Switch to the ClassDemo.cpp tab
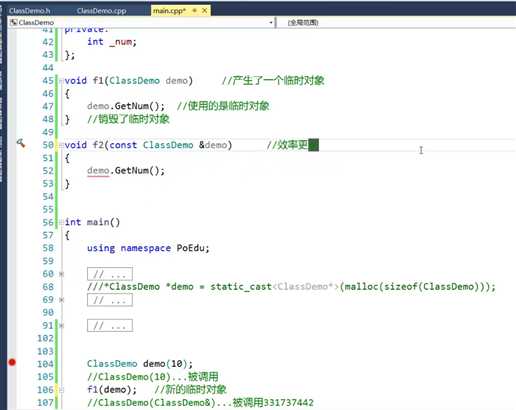Viewport: 516px width, 410px height. (101, 11)
